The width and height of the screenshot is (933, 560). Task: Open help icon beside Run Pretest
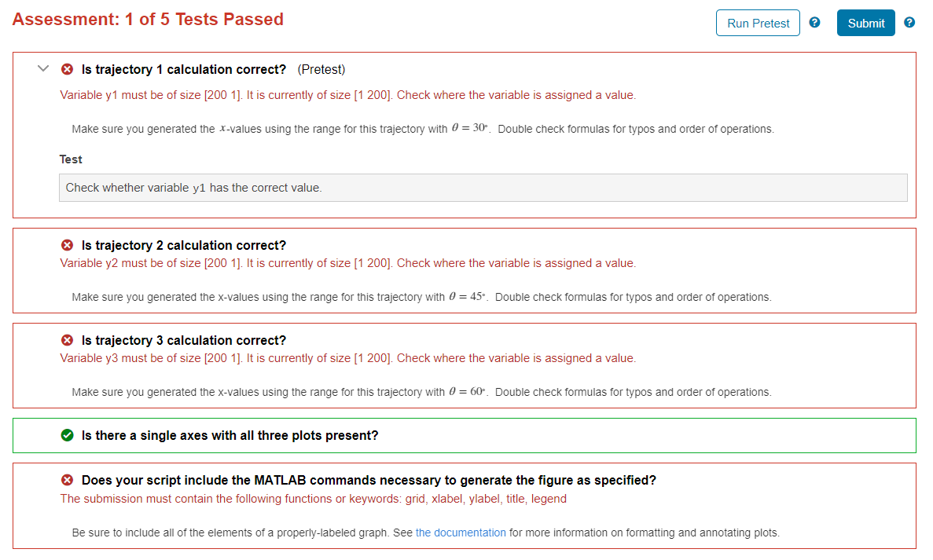(814, 23)
